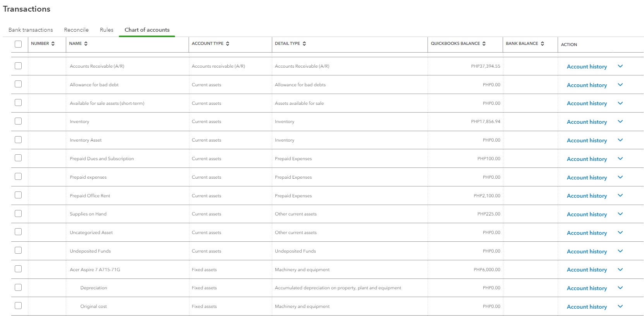The width and height of the screenshot is (644, 316).
Task: Open Account history for Inventory PHP17,856.94
Action: (587, 122)
